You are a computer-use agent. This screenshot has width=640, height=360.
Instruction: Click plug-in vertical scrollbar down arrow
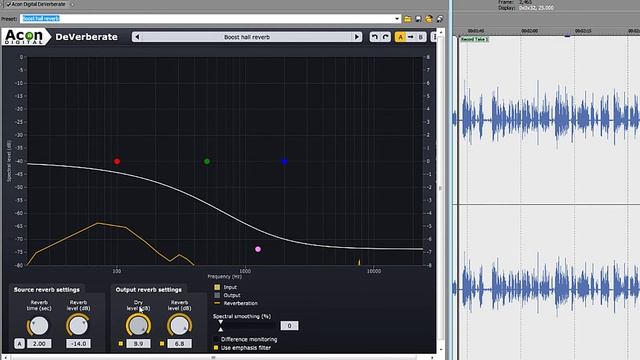tap(441, 350)
